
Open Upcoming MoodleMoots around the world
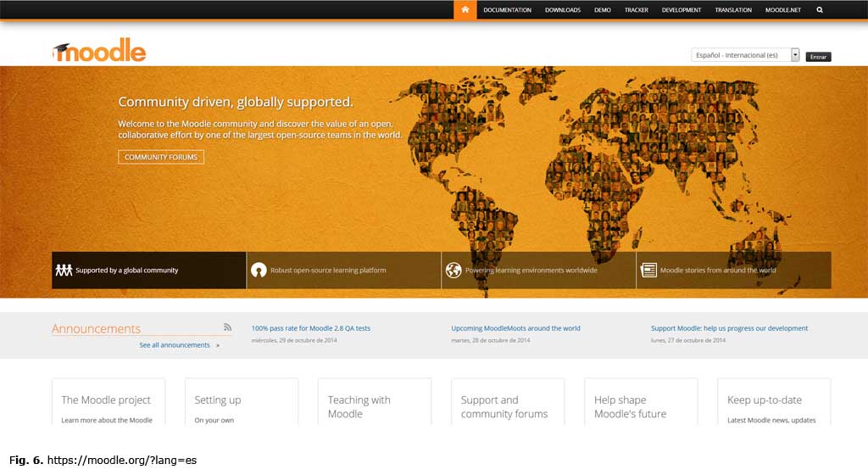[x=515, y=328]
